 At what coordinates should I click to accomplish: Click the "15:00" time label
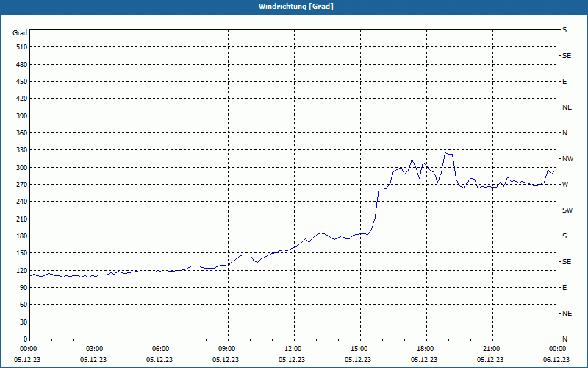(359, 349)
